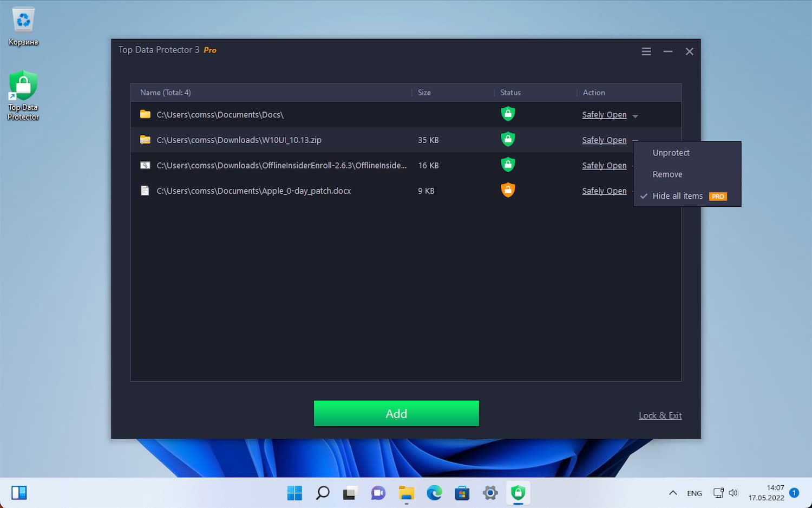This screenshot has width=812, height=508.
Task: Select the Apple_0-day_patch.docx document icon
Action: click(x=145, y=191)
